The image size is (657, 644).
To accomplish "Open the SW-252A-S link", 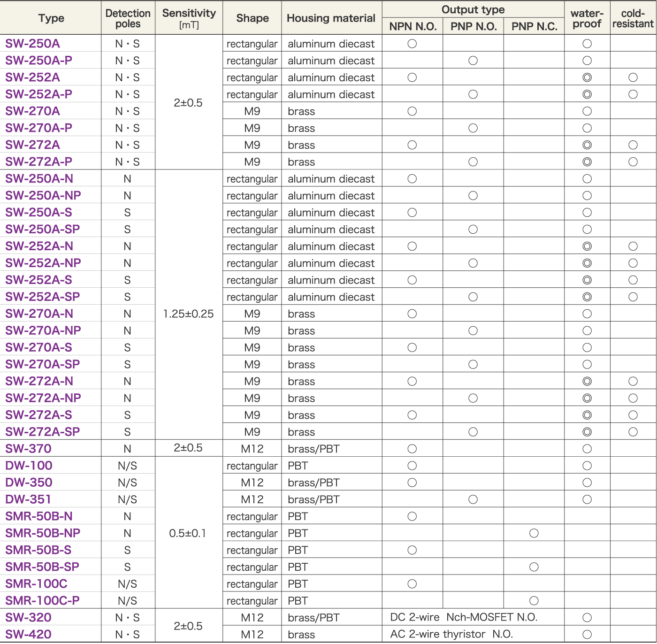I will pos(38,280).
